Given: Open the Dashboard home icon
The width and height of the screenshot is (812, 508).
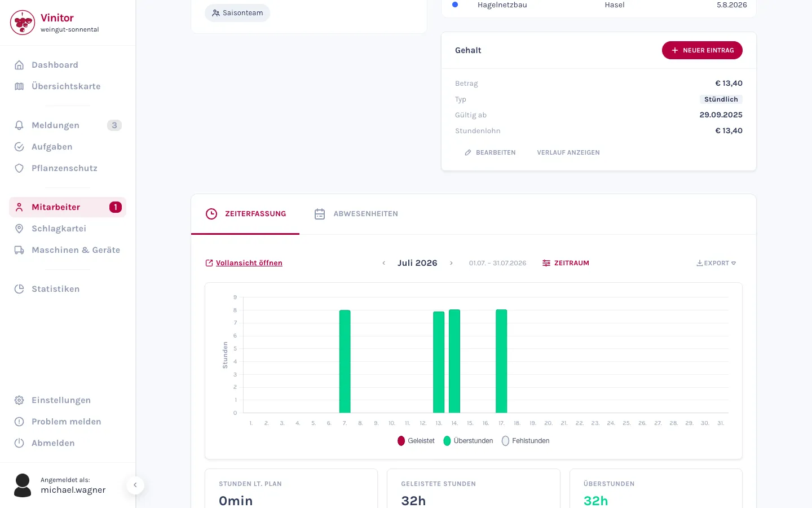Looking at the screenshot, I should [19, 65].
